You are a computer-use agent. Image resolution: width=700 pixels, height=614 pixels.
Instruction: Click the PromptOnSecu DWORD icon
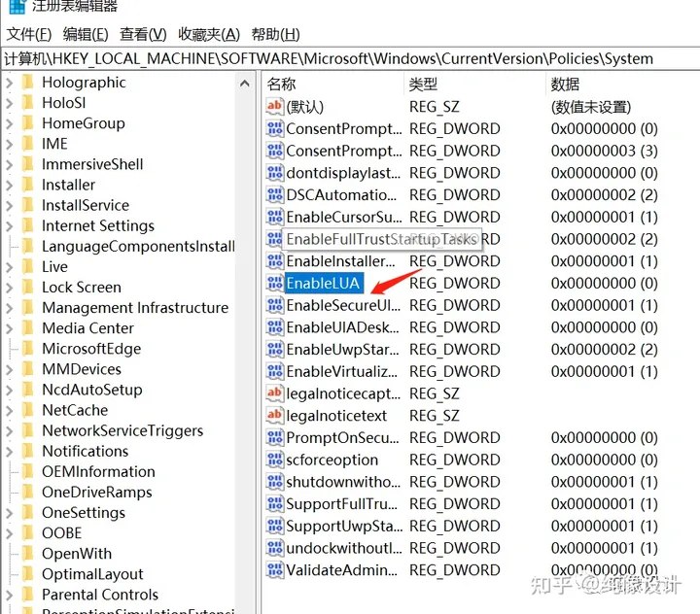click(x=274, y=438)
